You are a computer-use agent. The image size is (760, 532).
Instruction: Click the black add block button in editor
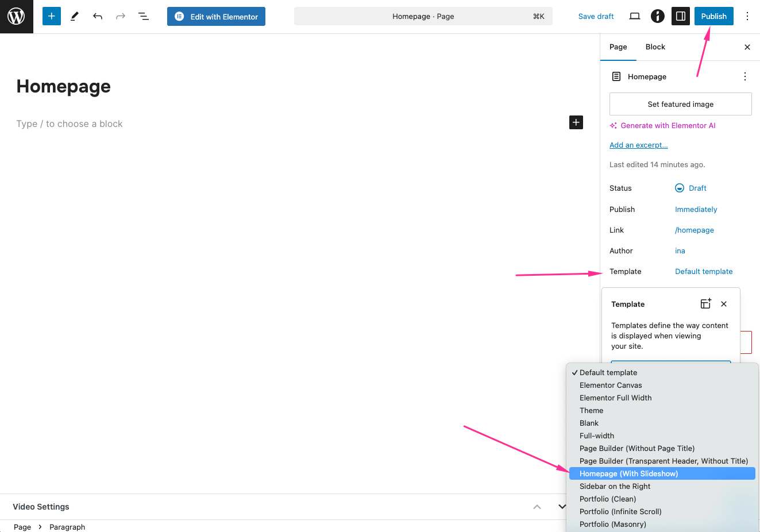coord(576,122)
